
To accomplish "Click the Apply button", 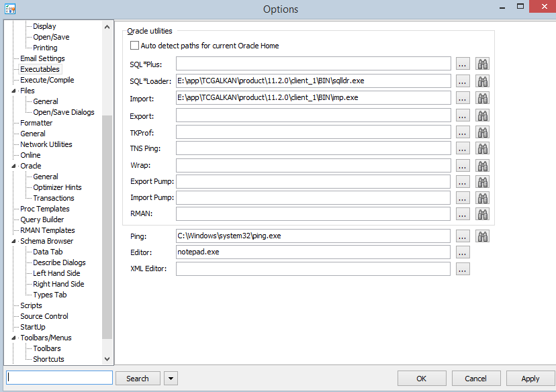I will (x=530, y=378).
